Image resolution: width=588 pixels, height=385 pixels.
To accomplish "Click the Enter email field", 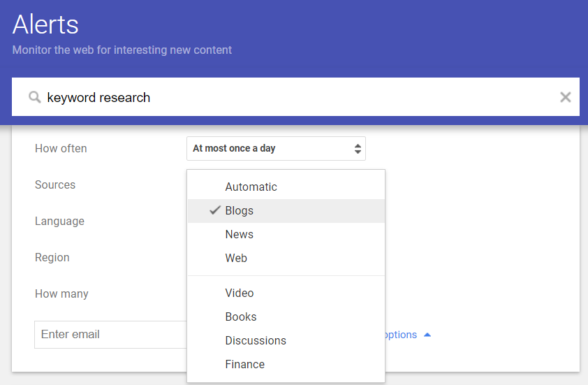I will tap(110, 334).
